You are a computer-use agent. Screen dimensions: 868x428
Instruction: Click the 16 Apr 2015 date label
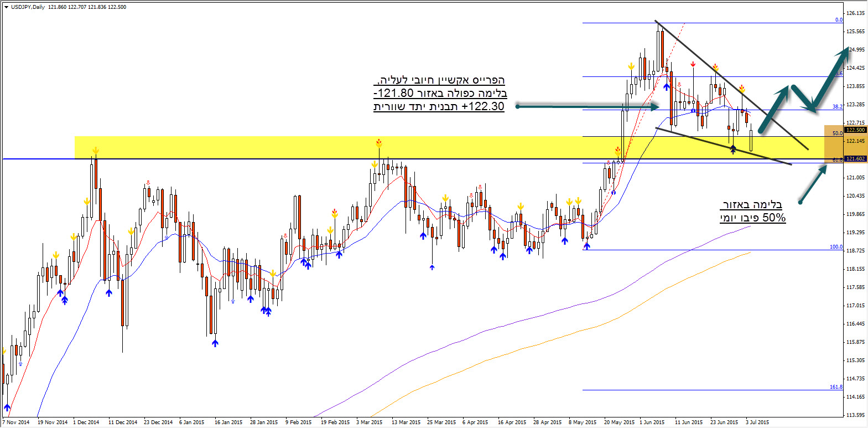point(512,422)
